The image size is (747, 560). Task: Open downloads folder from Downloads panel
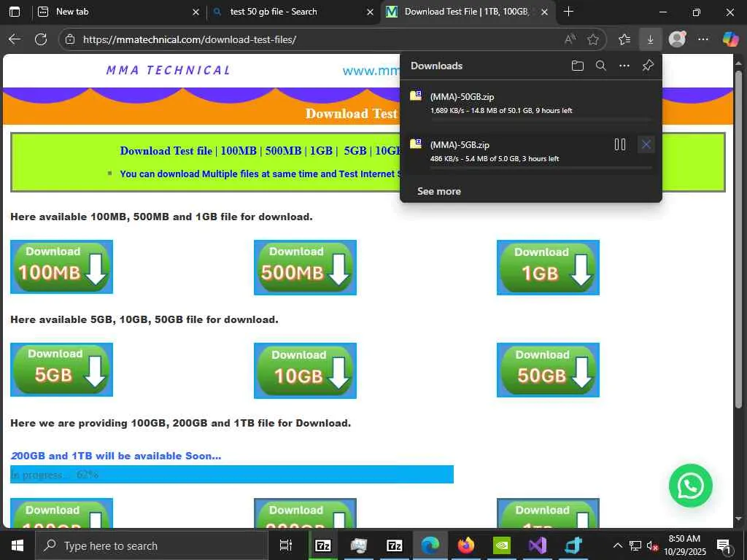(578, 66)
